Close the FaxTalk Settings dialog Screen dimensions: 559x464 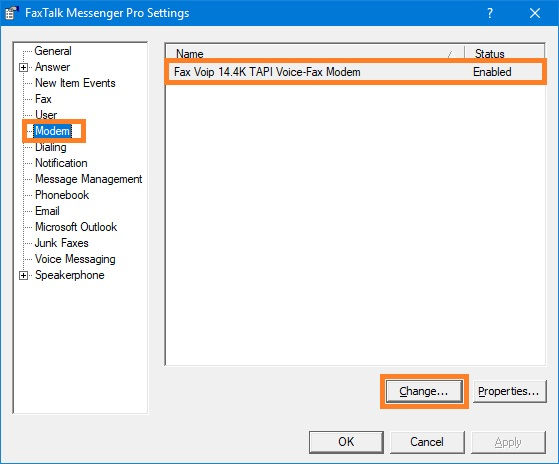coord(535,13)
